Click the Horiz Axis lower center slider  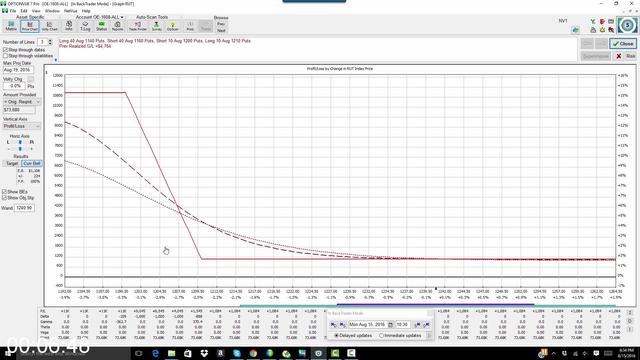[x=20, y=149]
